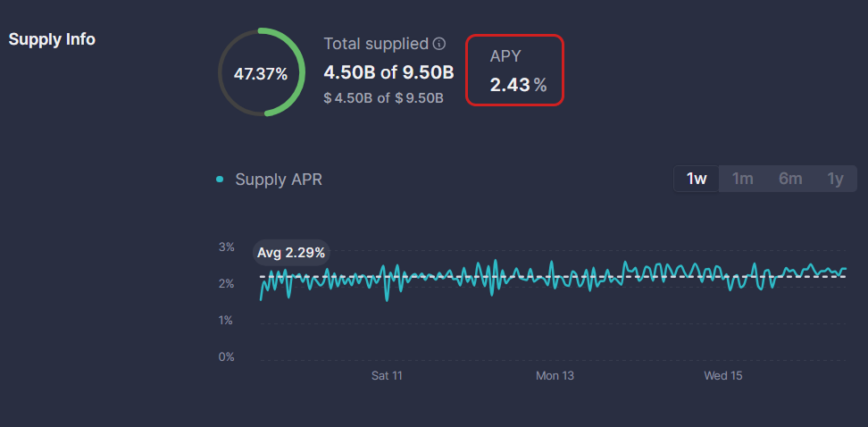Click the APY 2.43% value
This screenshot has height=427, width=868.
pyautogui.click(x=518, y=85)
